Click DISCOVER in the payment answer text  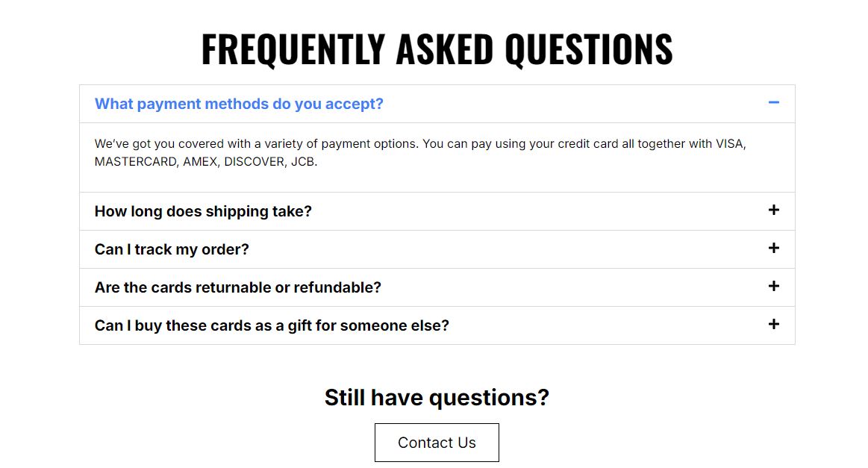pyautogui.click(x=254, y=161)
